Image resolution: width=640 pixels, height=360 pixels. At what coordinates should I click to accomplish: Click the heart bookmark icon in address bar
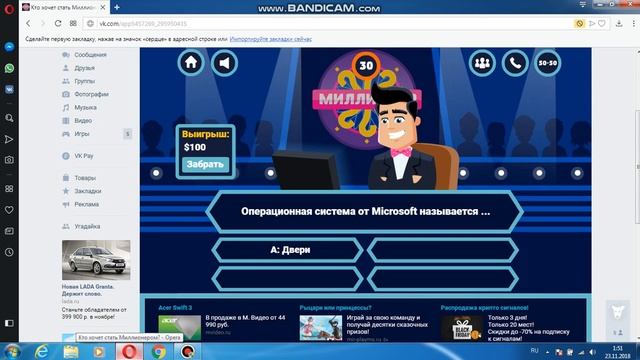click(x=602, y=24)
